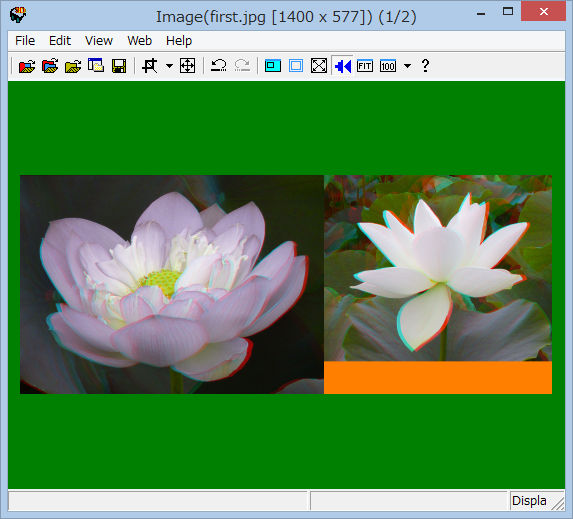
Task: Click the FIT zoom button
Action: [365, 66]
